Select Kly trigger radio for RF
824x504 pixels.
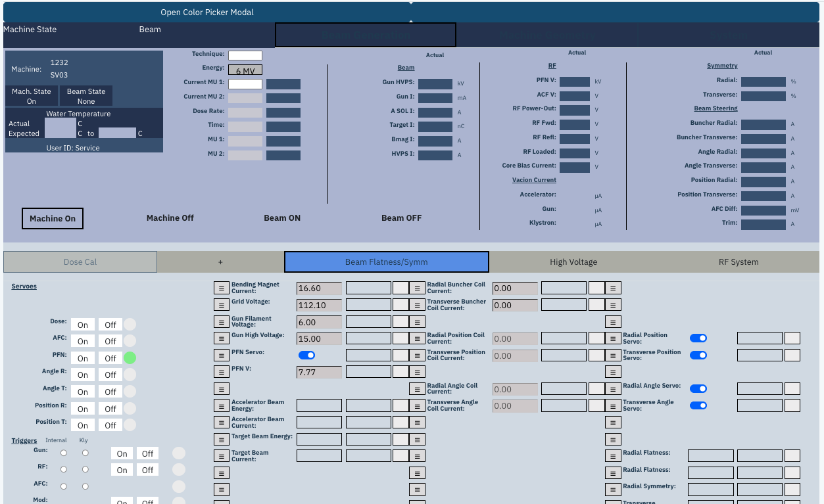pos(85,469)
